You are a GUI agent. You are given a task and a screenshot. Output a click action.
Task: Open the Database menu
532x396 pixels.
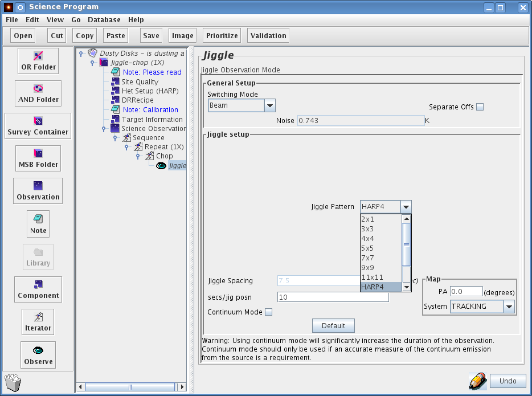click(104, 19)
